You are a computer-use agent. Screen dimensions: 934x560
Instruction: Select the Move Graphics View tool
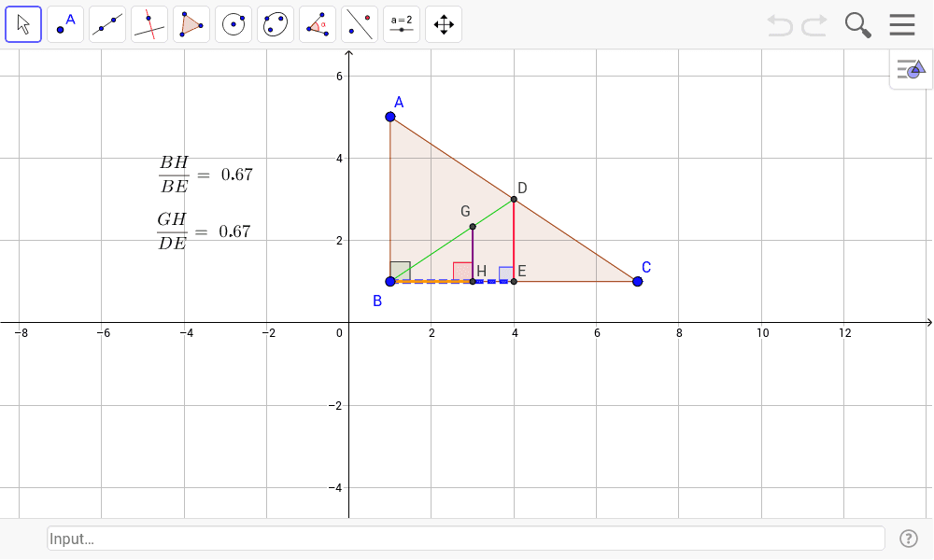[443, 23]
